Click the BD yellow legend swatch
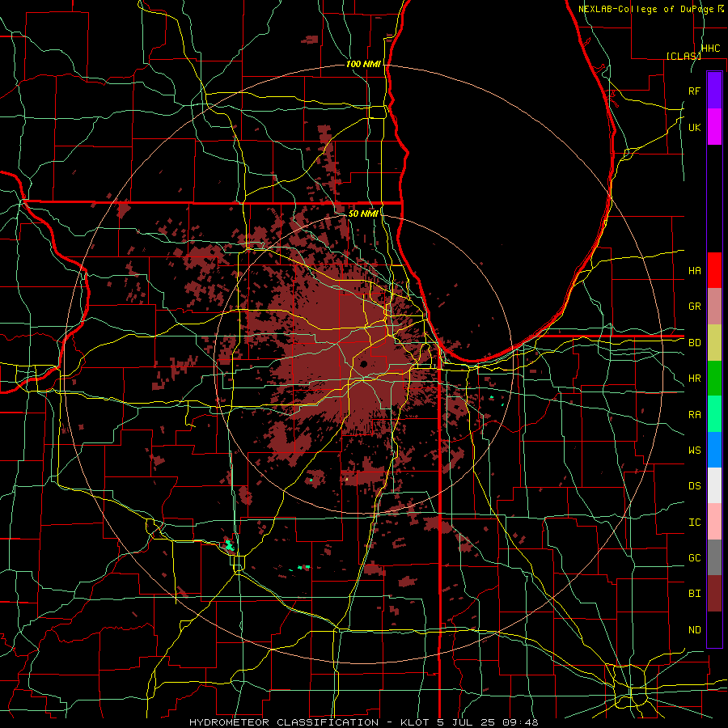 [714, 343]
